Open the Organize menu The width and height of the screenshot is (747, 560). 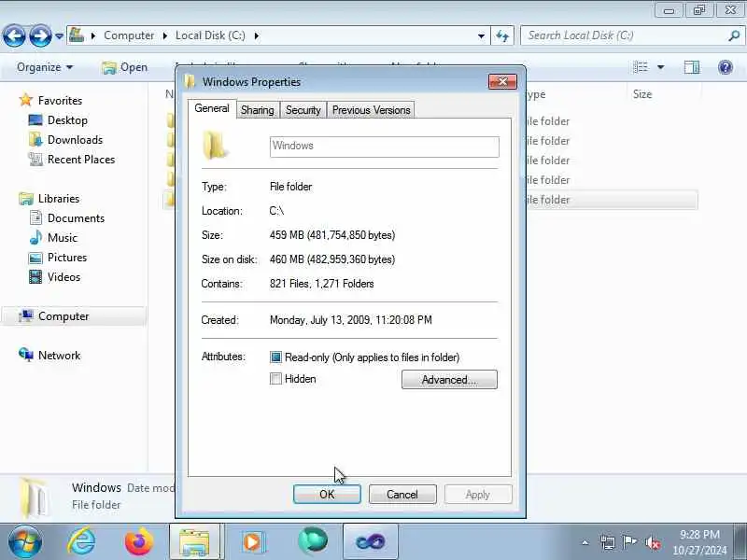(45, 67)
